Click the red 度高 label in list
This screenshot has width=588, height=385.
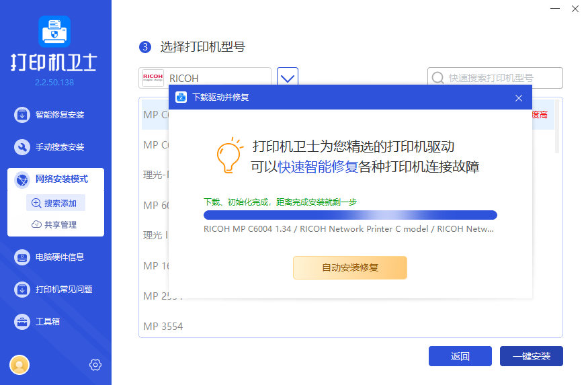[x=540, y=115]
